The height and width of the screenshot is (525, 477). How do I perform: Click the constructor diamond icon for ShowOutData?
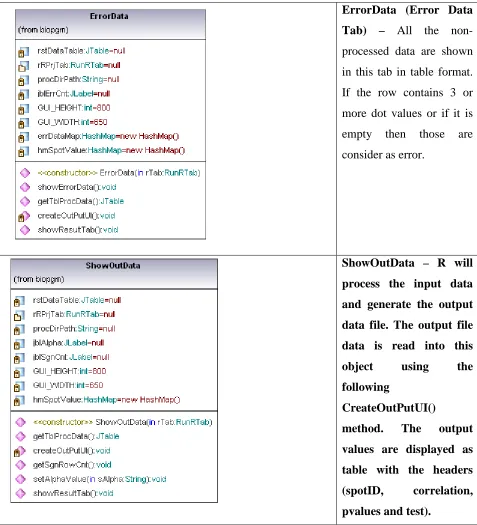[21, 422]
